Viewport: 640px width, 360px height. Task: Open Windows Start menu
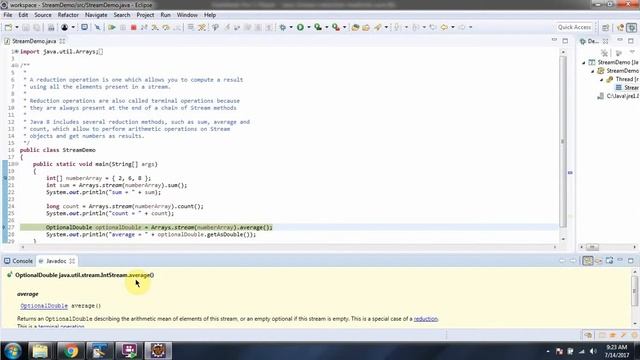click(x=13, y=351)
